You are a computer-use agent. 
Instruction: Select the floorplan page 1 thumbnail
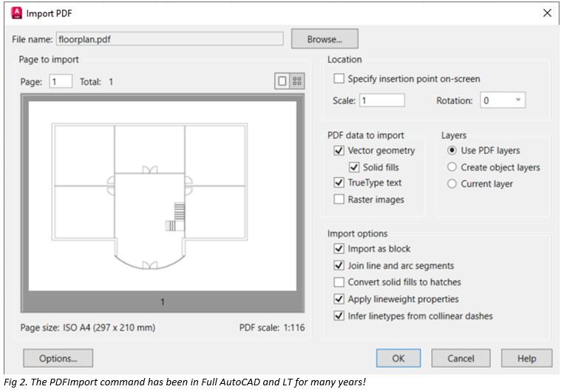[163, 196]
